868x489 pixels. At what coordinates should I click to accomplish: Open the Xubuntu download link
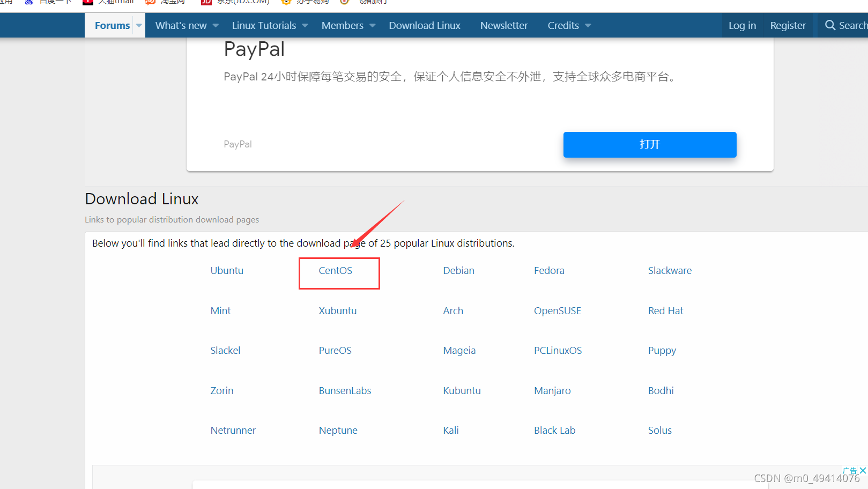tap(338, 311)
